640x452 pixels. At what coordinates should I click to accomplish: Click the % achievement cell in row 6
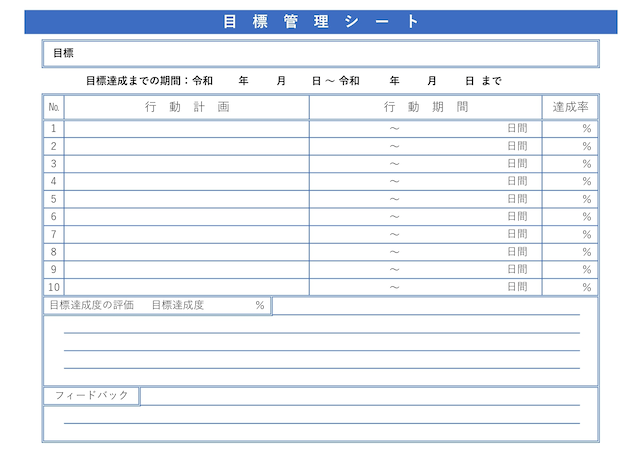570,217
